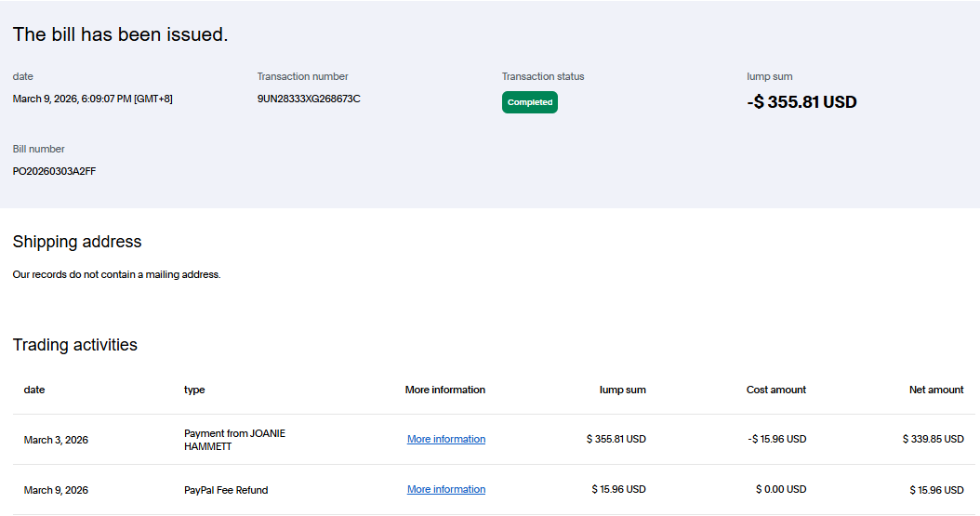Click the $ 339.85 USD net amount

pyautogui.click(x=933, y=439)
